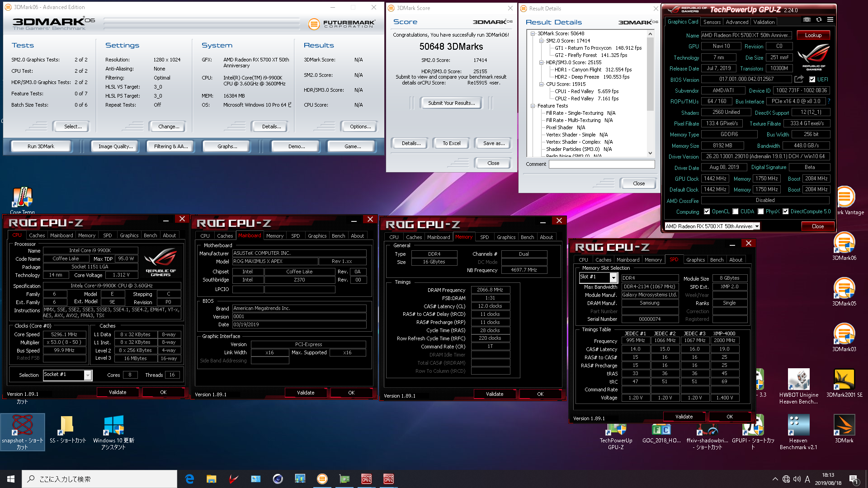Open the notification center icon
This screenshot has width=868, height=488.
(854, 479)
